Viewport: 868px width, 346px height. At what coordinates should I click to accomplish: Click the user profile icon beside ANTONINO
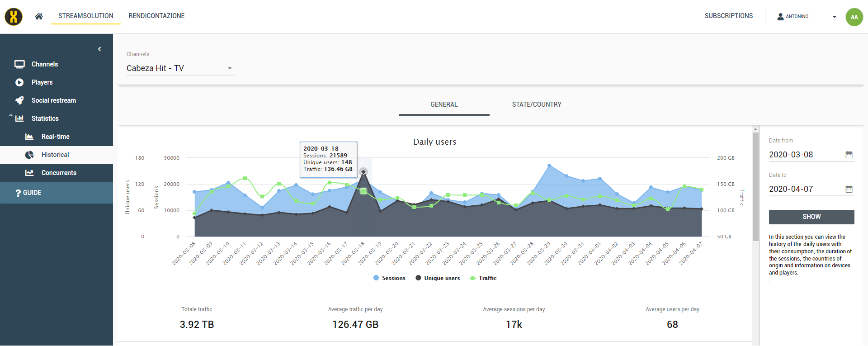point(780,17)
